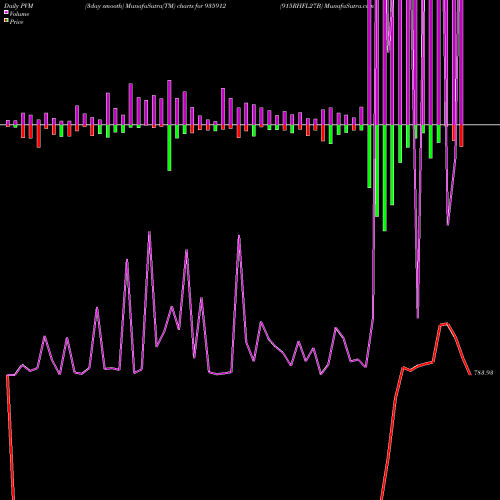Click the green-red Price legend swatch
The width and height of the screenshot is (500, 500).
[6, 21]
